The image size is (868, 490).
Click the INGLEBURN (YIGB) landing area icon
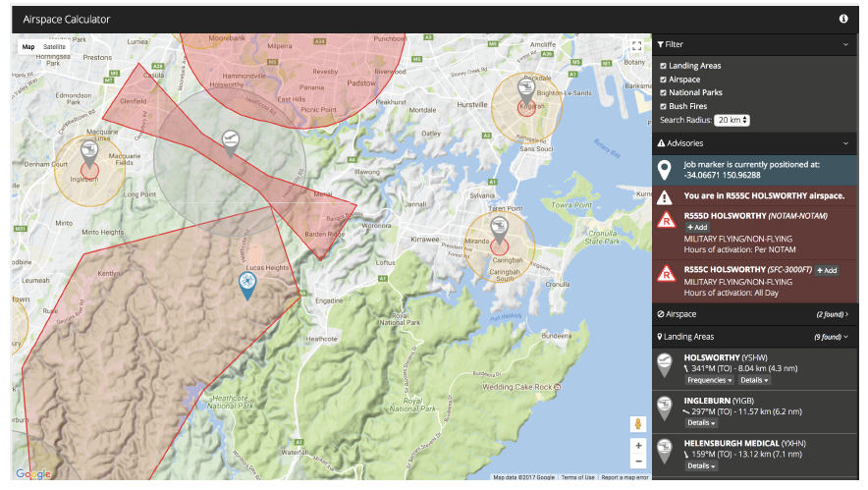(x=665, y=408)
